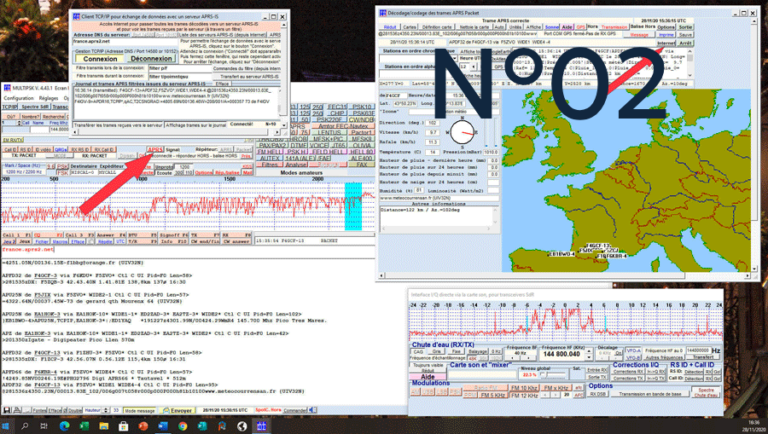Open Microsoft Edge from the taskbar
Screen dimensions: 768x434
[x=64, y=426]
